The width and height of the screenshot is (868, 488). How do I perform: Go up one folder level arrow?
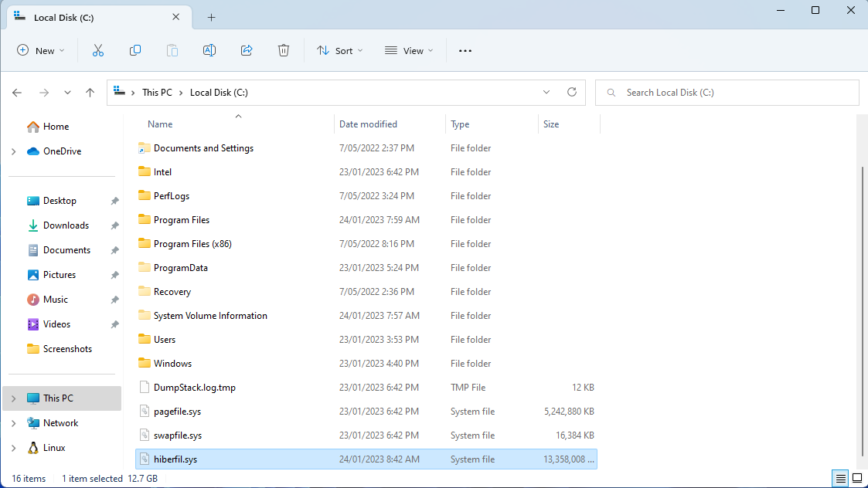click(90, 93)
